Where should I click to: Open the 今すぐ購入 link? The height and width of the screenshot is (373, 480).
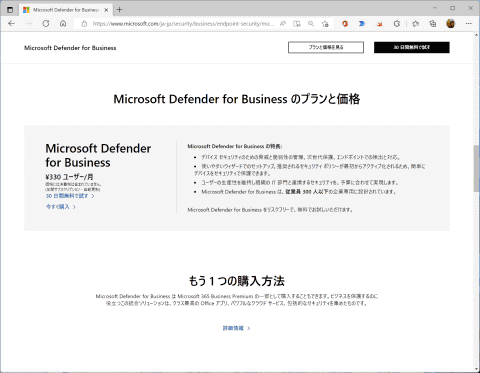tap(61, 207)
